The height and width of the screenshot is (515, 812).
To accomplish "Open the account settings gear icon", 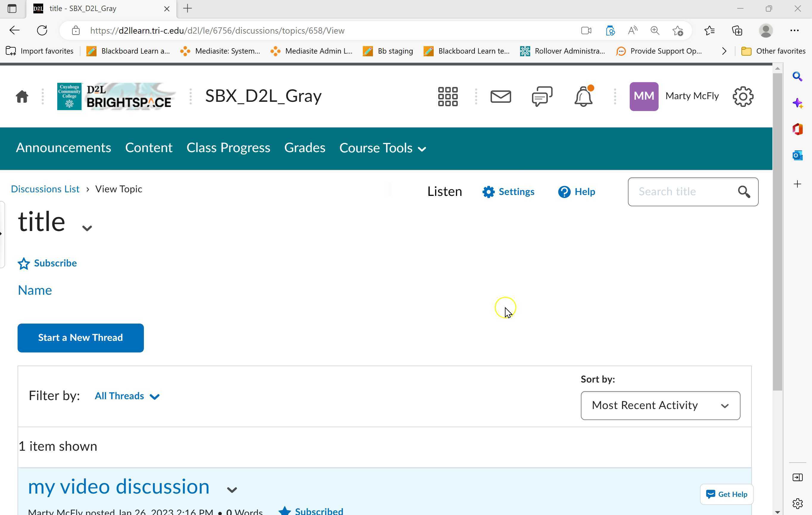I will (743, 96).
